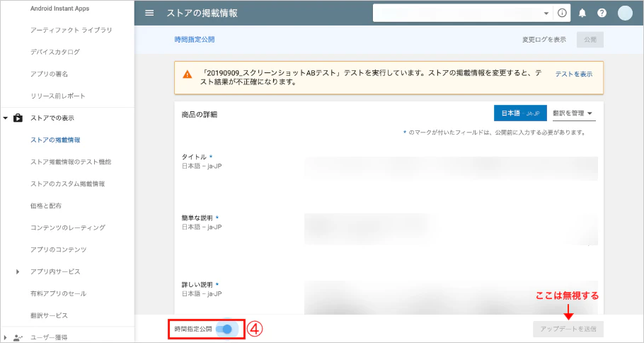Click テストを表示 link

574,74
